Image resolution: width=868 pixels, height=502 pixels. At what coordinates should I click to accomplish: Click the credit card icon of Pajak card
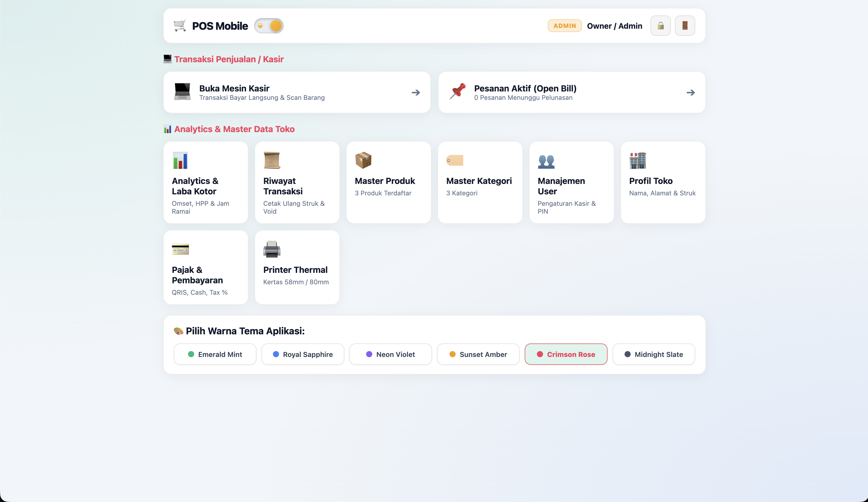click(180, 249)
